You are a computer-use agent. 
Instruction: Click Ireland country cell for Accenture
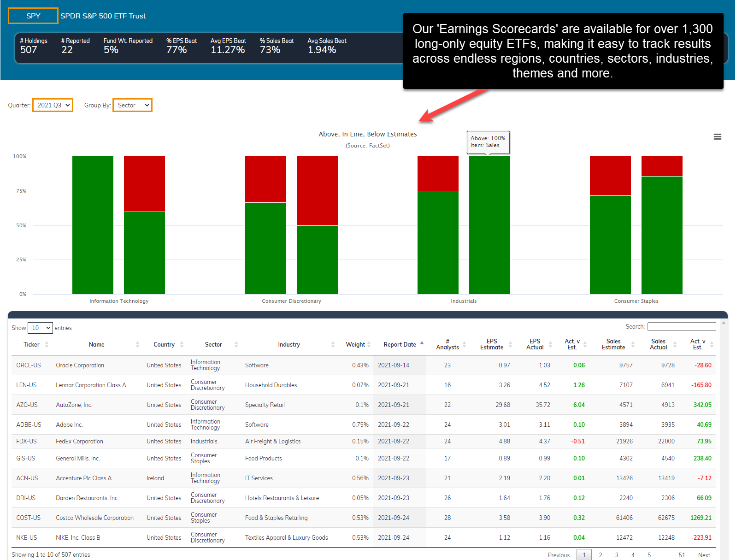tap(155, 478)
